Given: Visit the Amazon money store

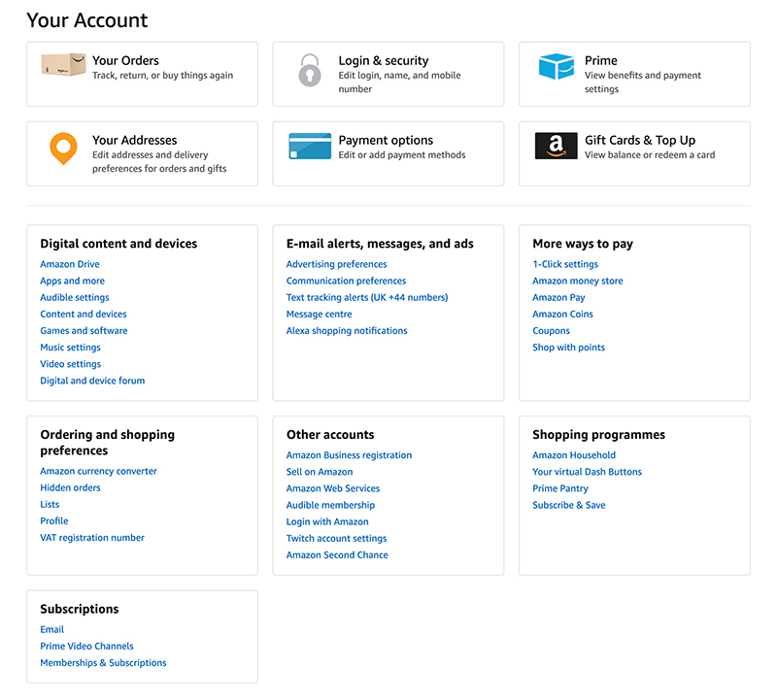Looking at the screenshot, I should [577, 281].
